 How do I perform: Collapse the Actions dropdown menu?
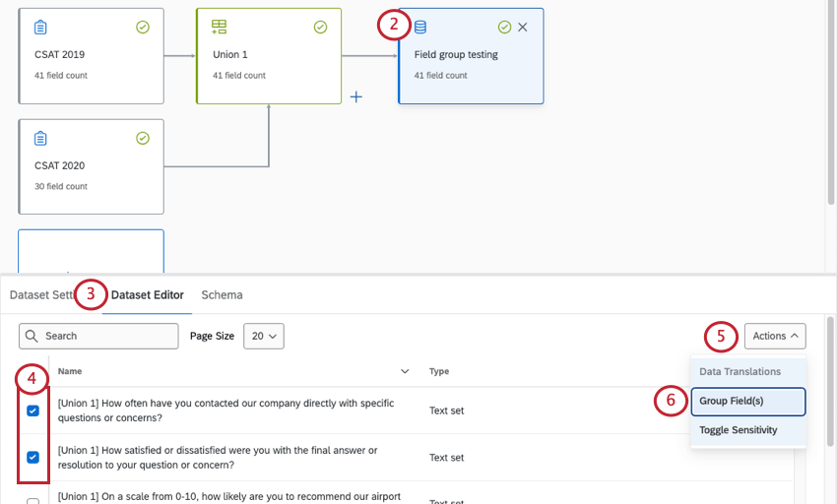tap(775, 336)
